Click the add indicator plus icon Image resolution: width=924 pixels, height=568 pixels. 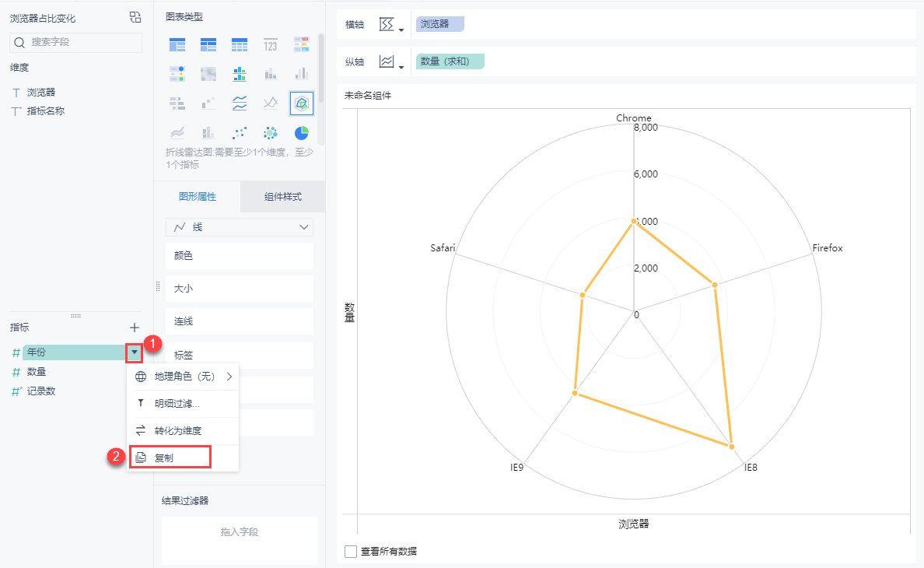point(135,328)
